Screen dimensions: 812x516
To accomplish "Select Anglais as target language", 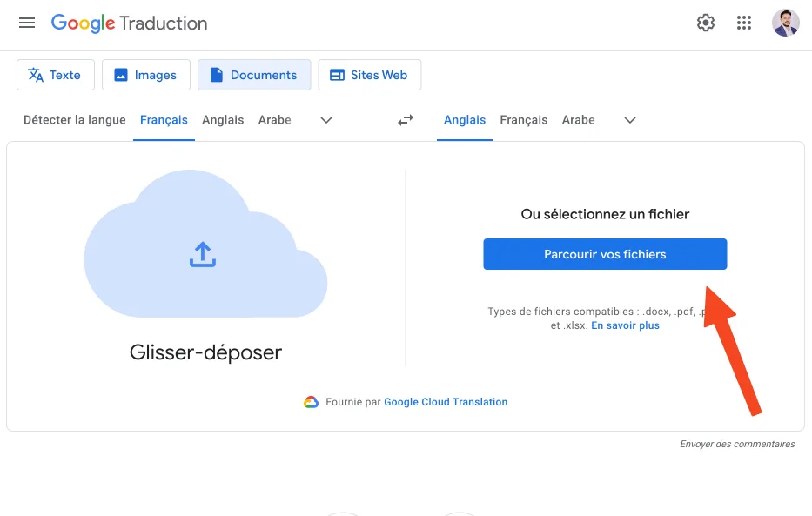I will (x=465, y=120).
